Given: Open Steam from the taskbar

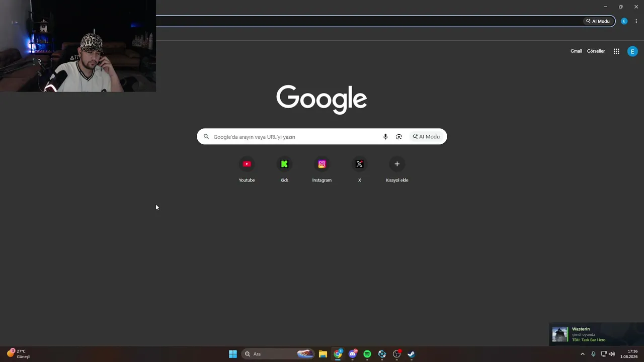Looking at the screenshot, I should point(411,354).
